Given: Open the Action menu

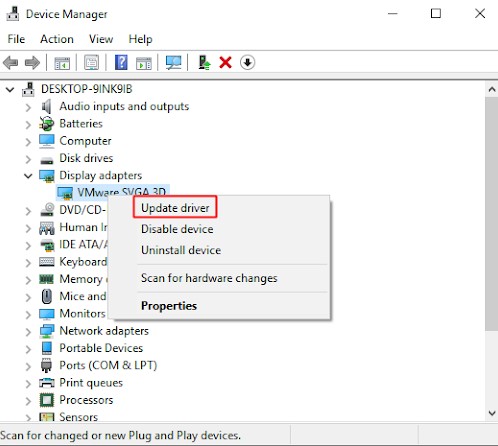Looking at the screenshot, I should [x=57, y=39].
